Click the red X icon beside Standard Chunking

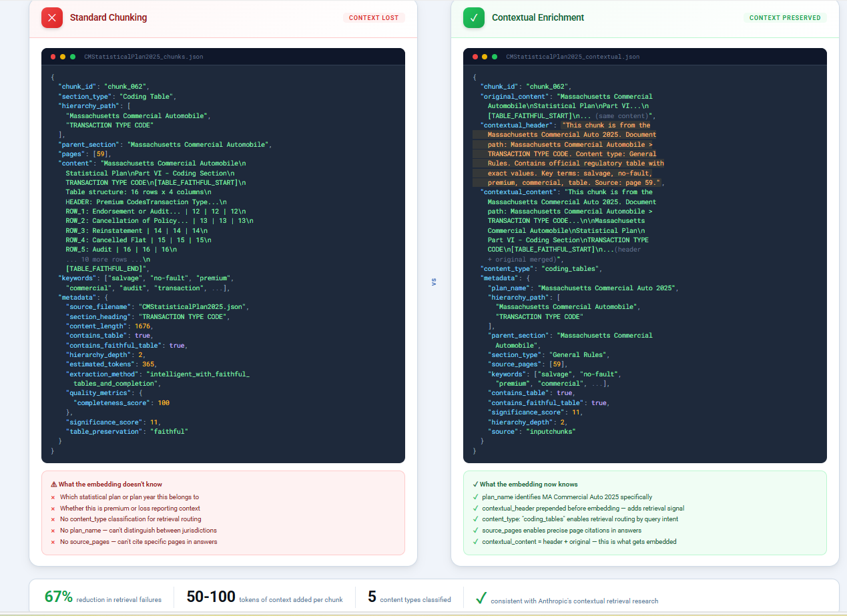(x=52, y=17)
